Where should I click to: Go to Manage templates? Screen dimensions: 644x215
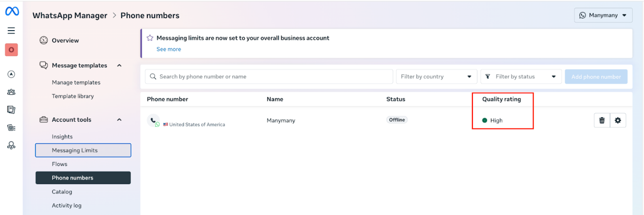click(x=76, y=83)
